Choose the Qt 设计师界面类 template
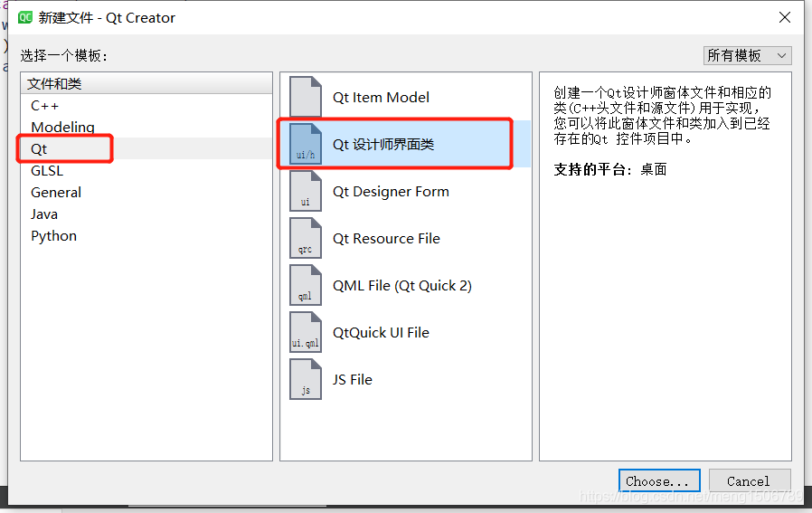Screen dimensions: 812x513 (x=405, y=144)
